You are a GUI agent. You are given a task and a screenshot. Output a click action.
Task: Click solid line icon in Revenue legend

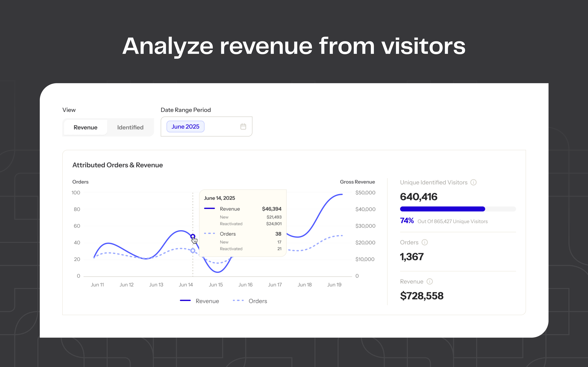click(185, 300)
